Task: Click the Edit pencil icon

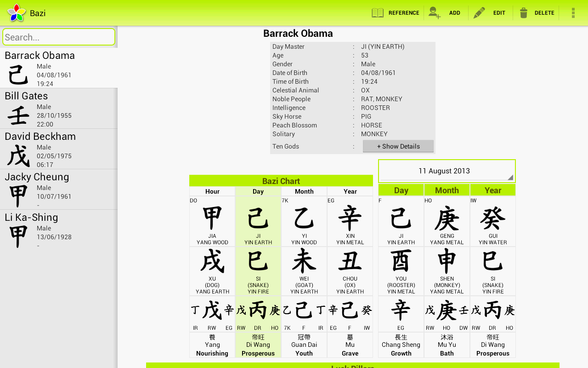Action: [479, 13]
